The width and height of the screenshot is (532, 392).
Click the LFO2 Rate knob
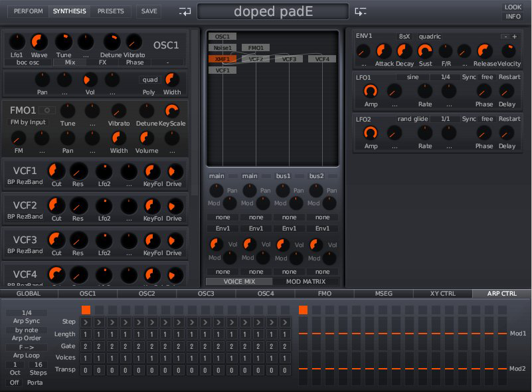pos(425,133)
